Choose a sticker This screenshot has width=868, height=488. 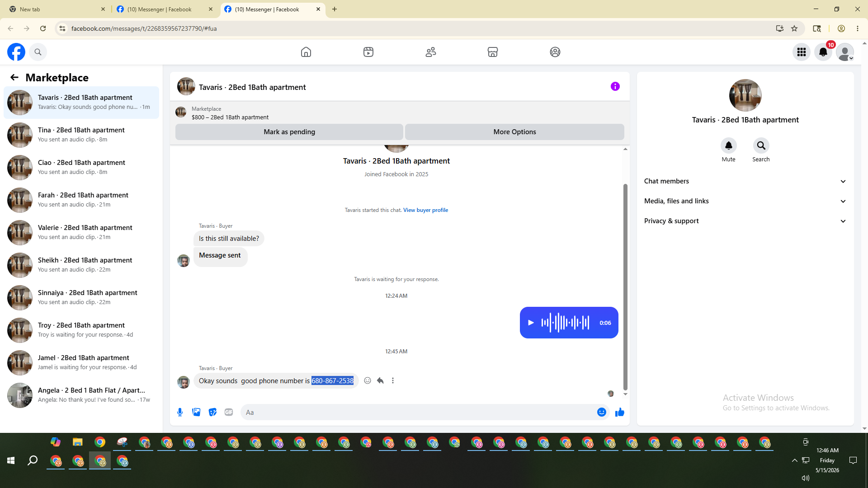(212, 412)
